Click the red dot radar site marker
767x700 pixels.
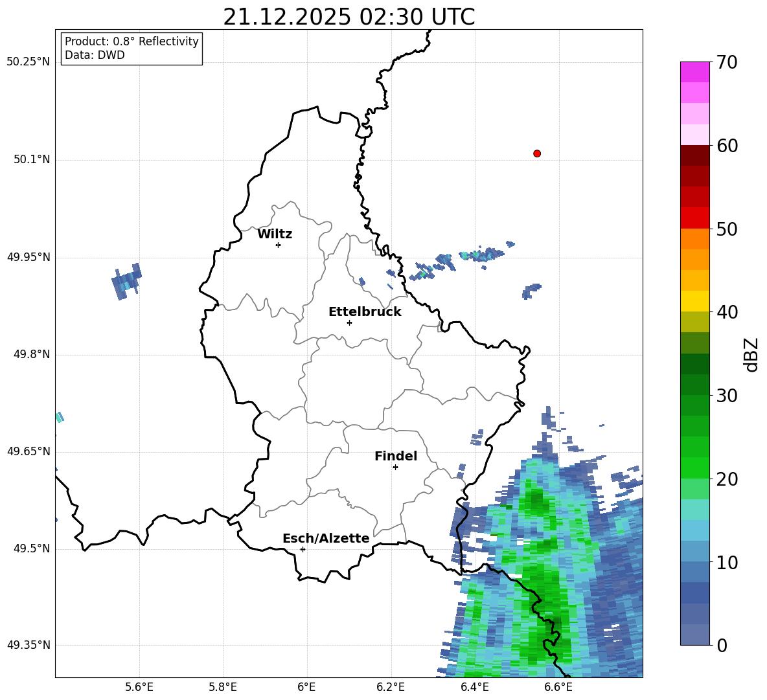click(x=537, y=153)
